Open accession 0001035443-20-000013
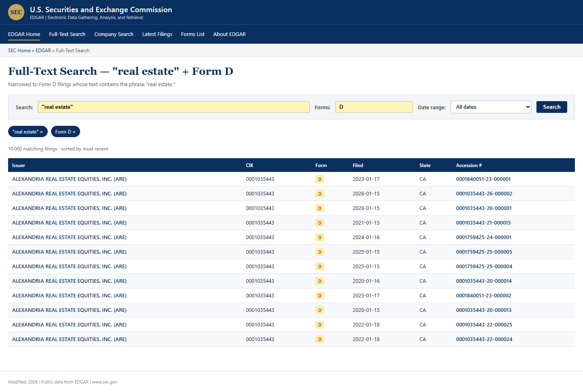 click(483, 310)
